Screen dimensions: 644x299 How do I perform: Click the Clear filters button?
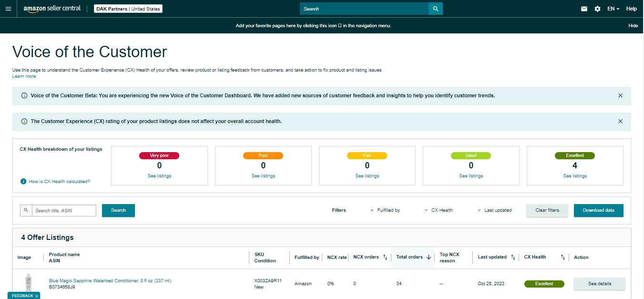click(x=547, y=210)
